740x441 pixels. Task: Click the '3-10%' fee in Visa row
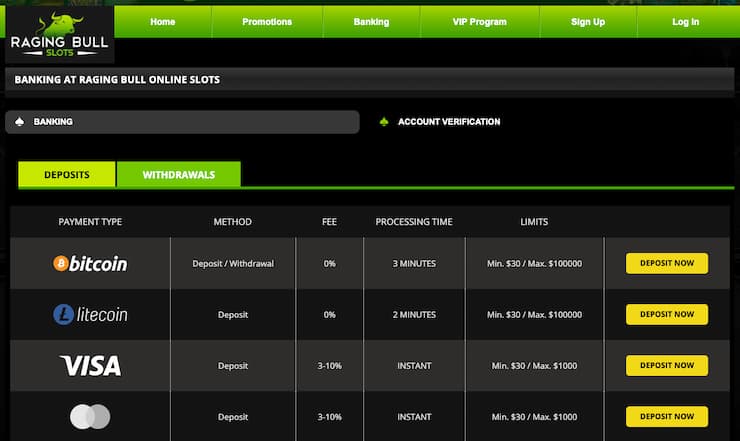(x=329, y=366)
